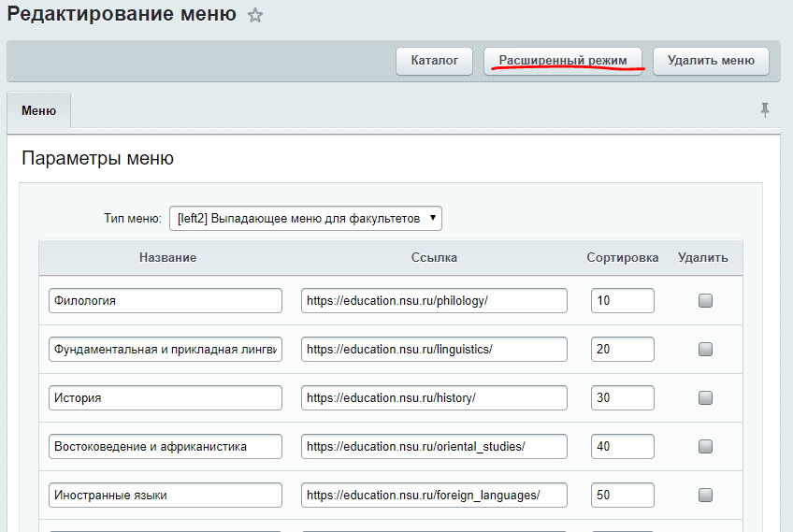This screenshot has height=532, width=793.
Task: Change sort value 50 field
Action: 623,495
